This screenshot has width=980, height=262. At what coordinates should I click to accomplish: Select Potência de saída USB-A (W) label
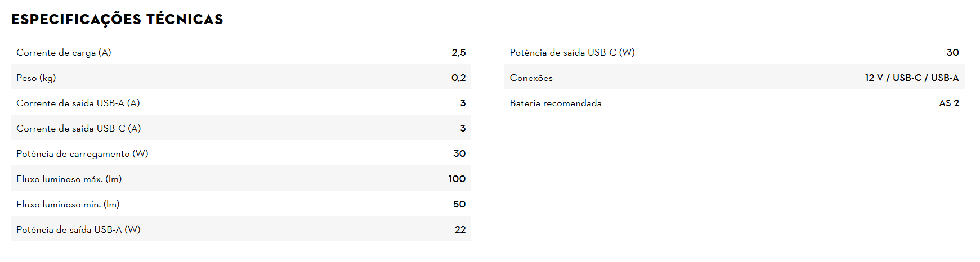[78, 229]
